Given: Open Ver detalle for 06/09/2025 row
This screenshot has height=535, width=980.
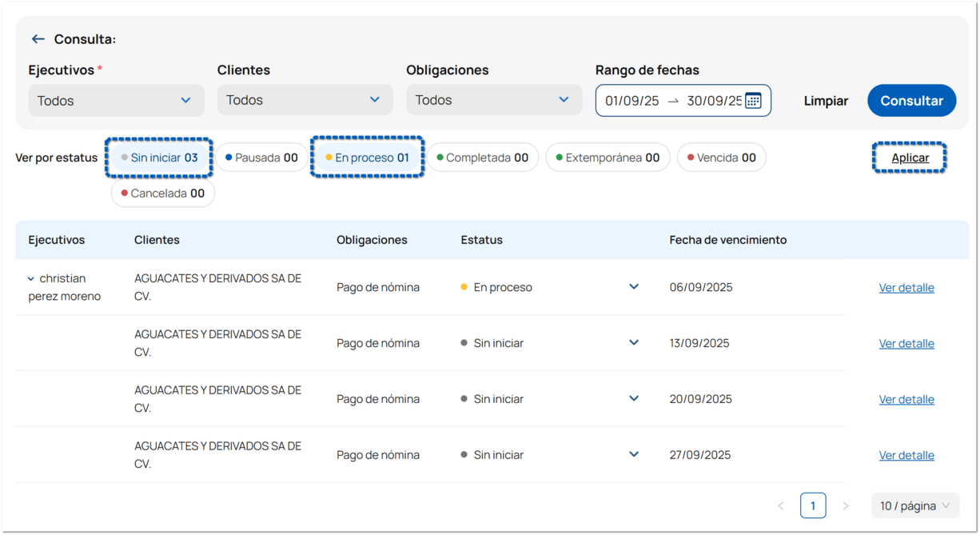Looking at the screenshot, I should tap(906, 288).
